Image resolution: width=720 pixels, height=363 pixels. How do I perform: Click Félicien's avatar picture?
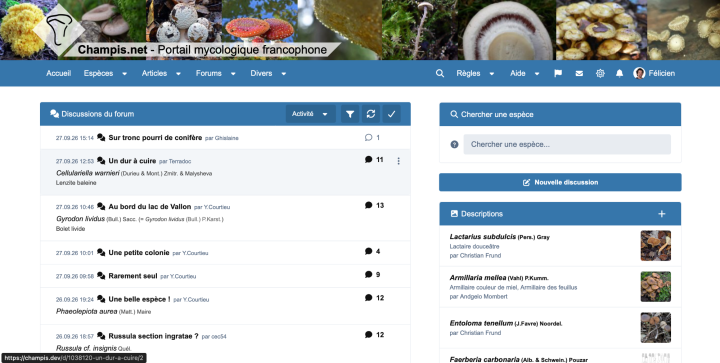point(639,73)
